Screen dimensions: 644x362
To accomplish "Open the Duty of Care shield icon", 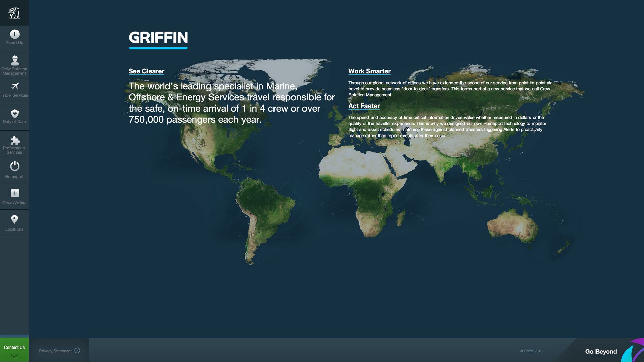I will pyautogui.click(x=14, y=113).
